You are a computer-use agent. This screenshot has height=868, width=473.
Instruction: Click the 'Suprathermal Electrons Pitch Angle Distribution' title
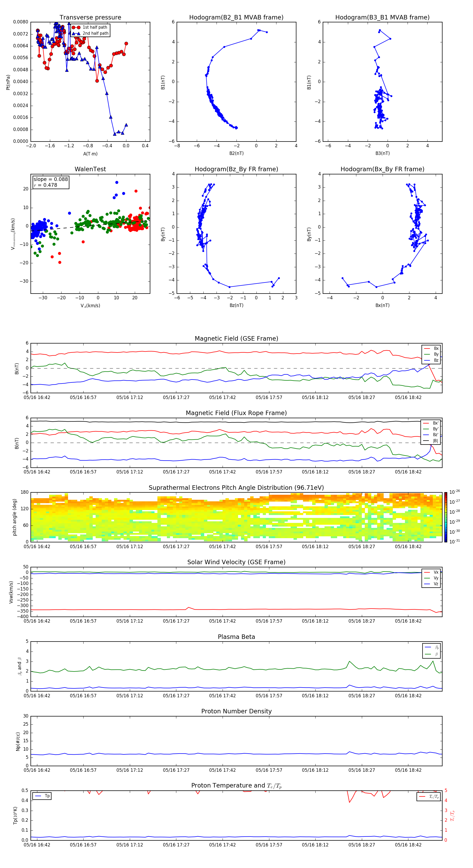(x=236, y=488)
